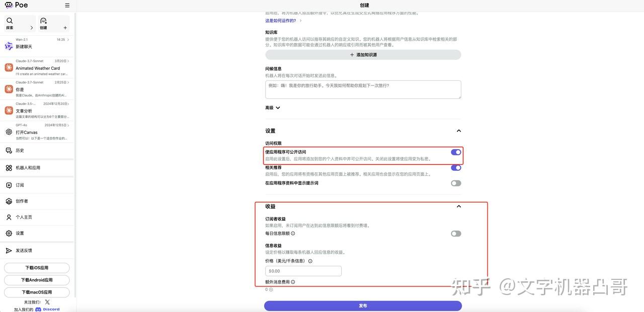The height and width of the screenshot is (312, 644).
Task: Enable 在应用程序资料中显示提示词
Action: pos(455,183)
